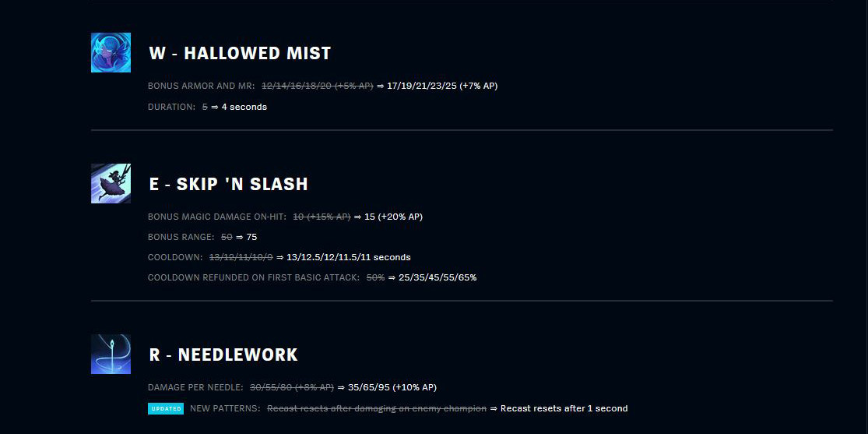Click the 25/35/45/55/65% refund value
The image size is (868, 434).
tap(438, 277)
